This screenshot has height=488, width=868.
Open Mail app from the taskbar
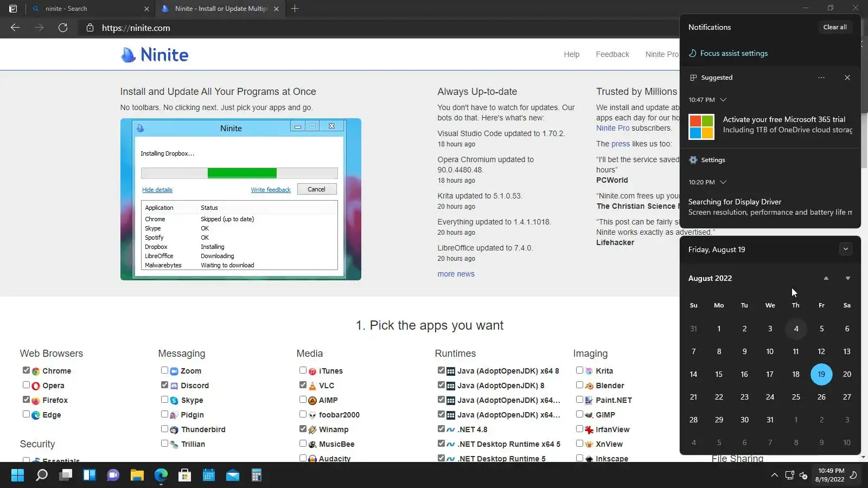coord(233,476)
